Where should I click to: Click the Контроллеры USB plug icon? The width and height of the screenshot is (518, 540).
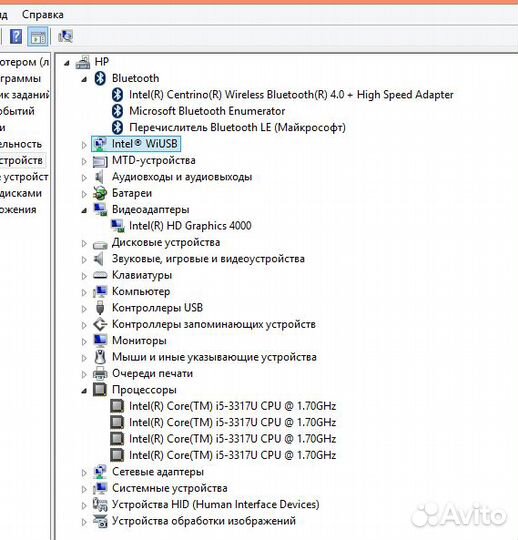(x=100, y=308)
